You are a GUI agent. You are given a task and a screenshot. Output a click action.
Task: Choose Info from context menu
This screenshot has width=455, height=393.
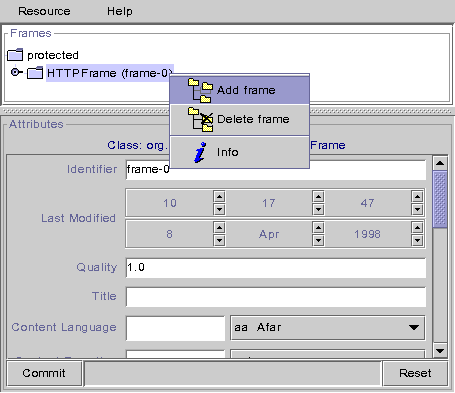click(x=240, y=152)
